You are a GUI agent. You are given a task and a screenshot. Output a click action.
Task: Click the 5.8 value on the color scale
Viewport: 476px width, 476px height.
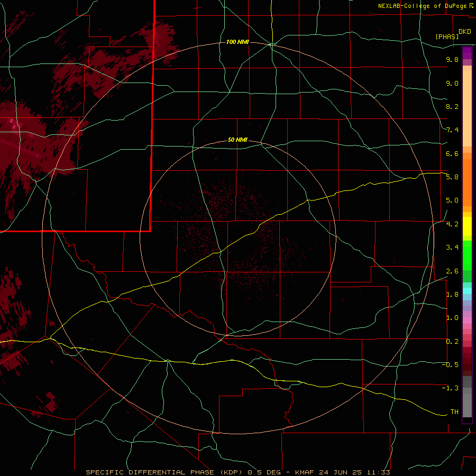[452, 177]
